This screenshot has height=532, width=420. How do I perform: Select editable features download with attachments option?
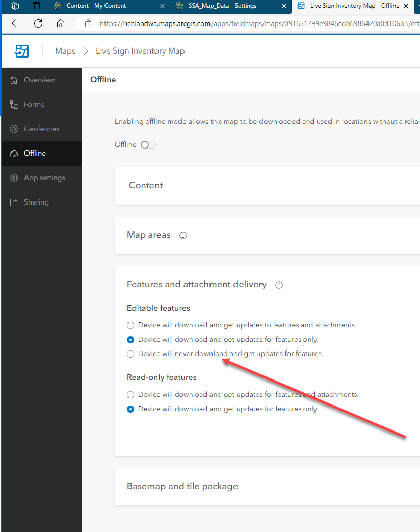130,325
